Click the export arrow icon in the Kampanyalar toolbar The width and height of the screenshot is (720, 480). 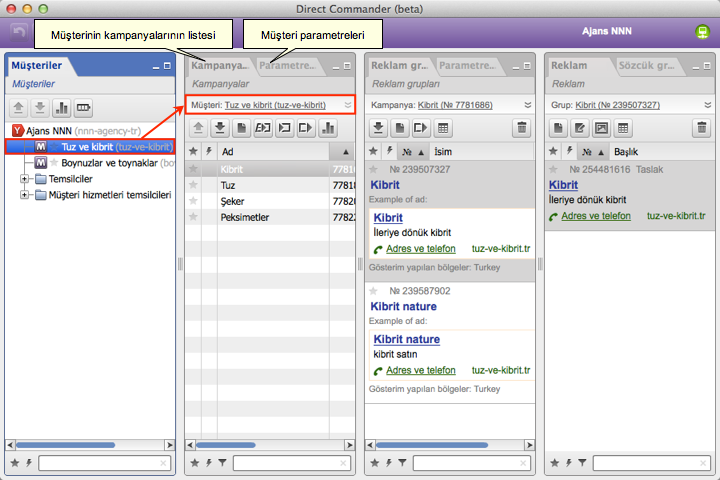click(306, 128)
